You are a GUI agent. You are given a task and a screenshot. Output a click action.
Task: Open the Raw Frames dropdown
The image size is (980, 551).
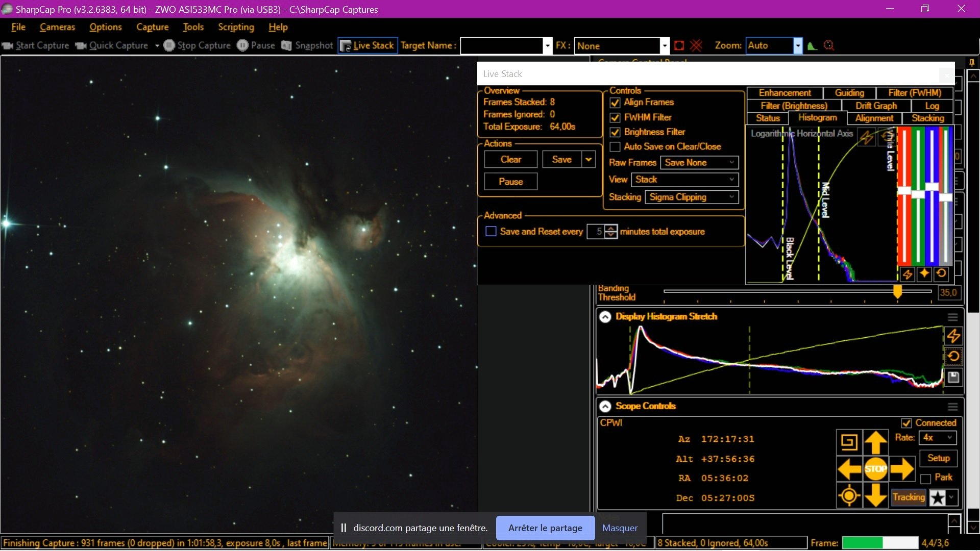699,163
